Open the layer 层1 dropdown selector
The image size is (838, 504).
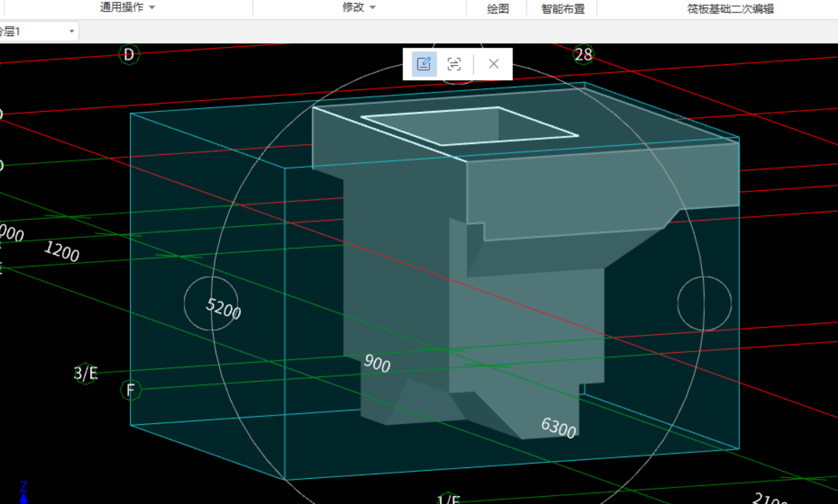coord(39,31)
